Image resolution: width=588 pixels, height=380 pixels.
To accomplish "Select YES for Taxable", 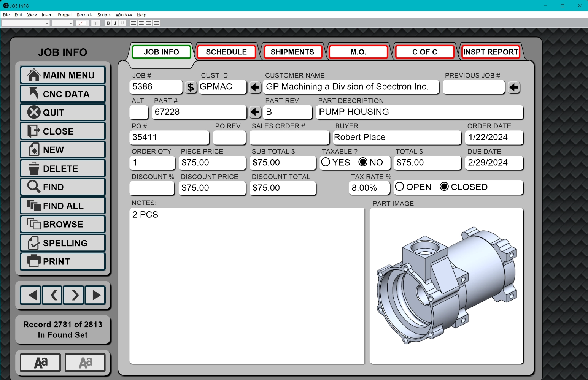I will coord(326,162).
